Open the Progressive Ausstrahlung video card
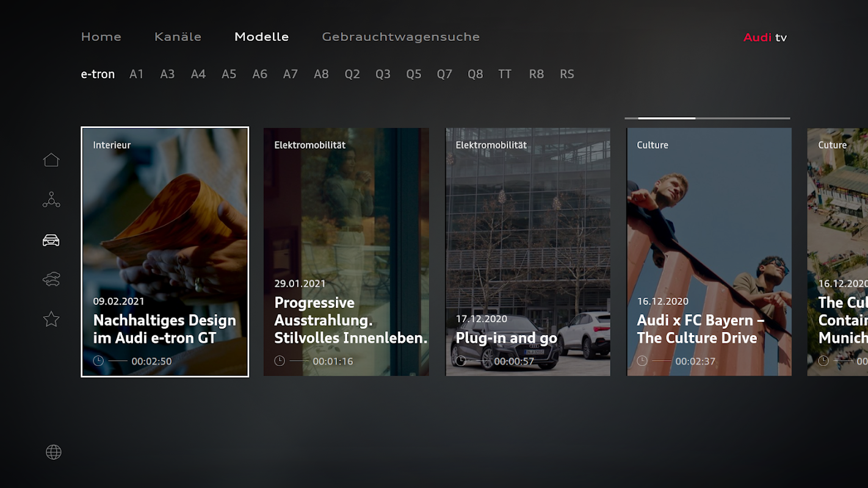Viewport: 868px width, 488px height. (x=346, y=252)
